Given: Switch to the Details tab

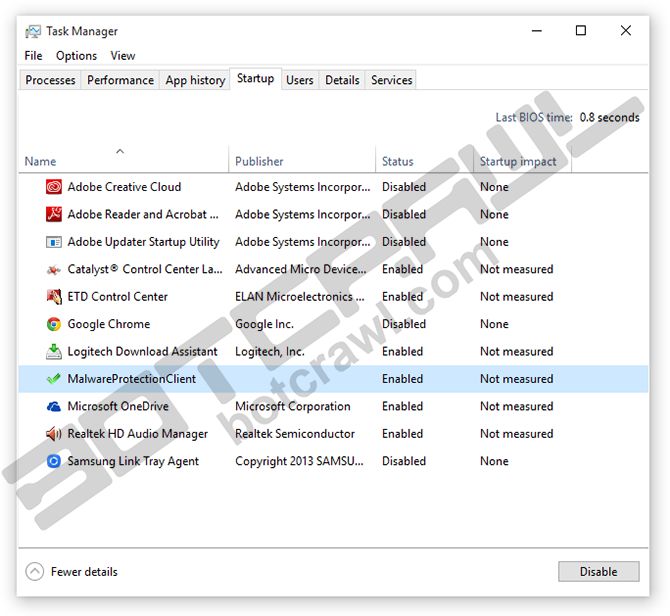Looking at the screenshot, I should (342, 80).
